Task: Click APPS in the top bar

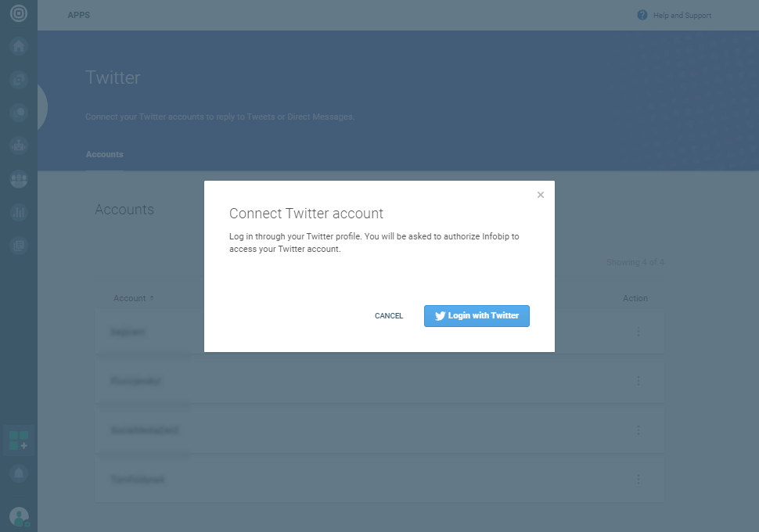Action: click(x=78, y=15)
